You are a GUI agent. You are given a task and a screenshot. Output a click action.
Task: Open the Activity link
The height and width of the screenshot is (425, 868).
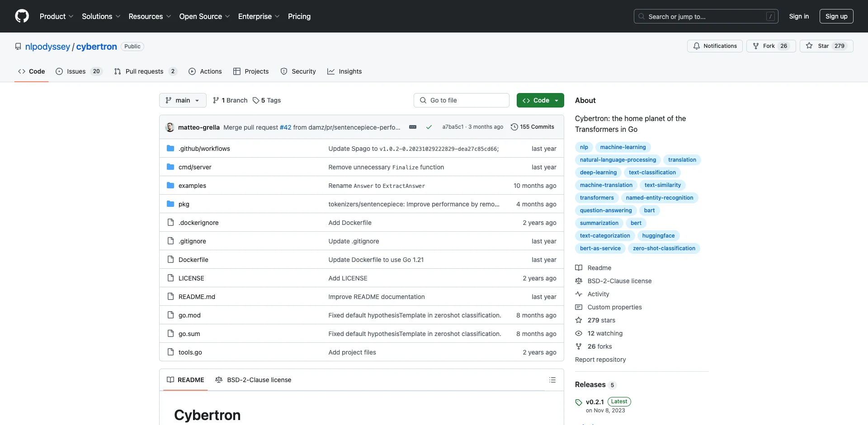click(598, 294)
